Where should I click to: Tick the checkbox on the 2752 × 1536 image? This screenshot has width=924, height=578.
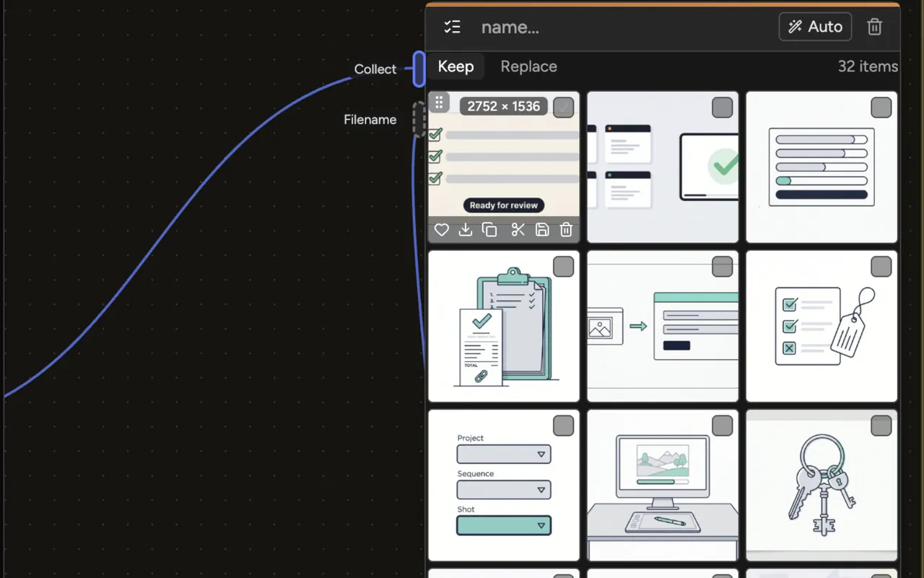pos(564,108)
